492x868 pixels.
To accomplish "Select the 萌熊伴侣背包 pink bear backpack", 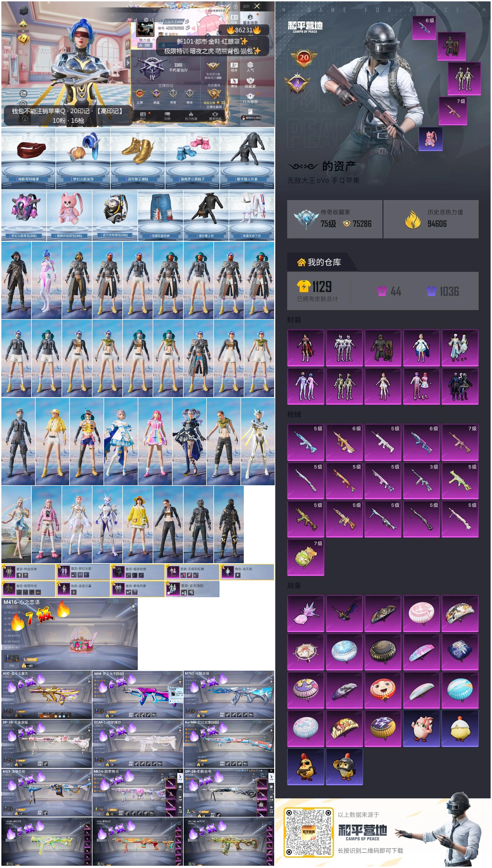I will (x=69, y=215).
